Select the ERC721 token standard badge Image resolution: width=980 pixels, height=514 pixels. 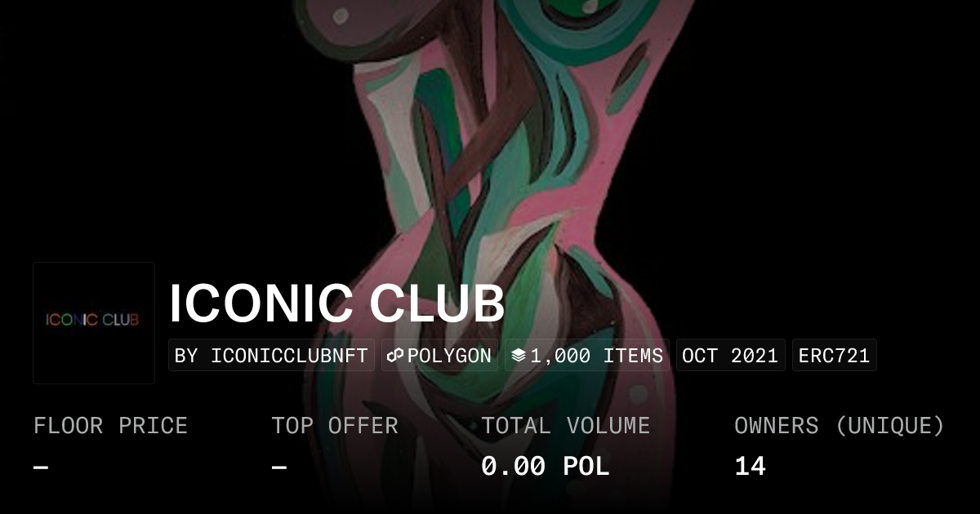[834, 356]
